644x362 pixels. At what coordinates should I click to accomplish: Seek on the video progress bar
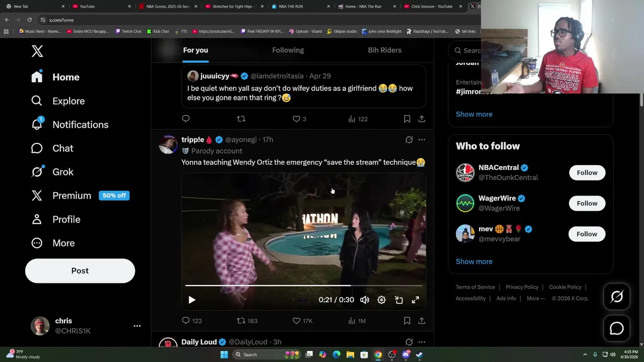tap(303, 285)
